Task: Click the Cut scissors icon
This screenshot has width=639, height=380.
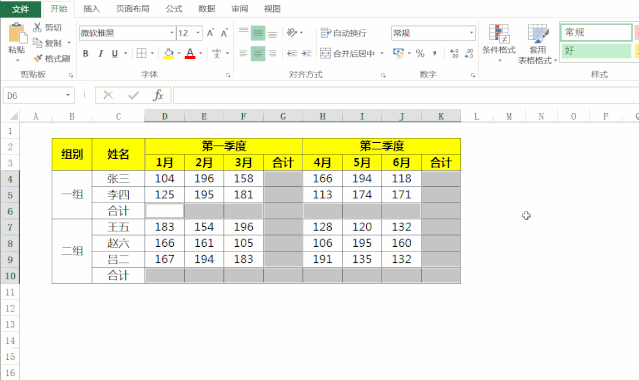Action: click(x=37, y=27)
